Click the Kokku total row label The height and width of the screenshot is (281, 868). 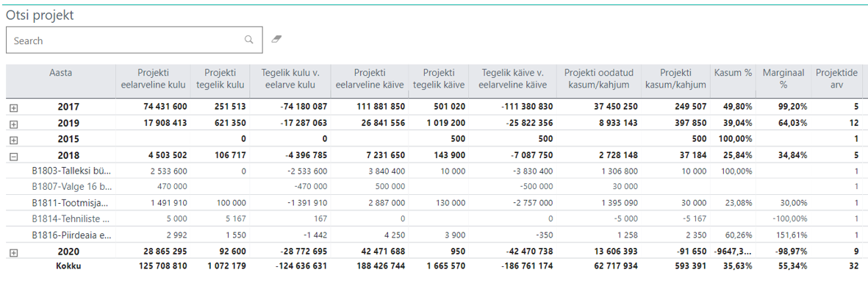pyautogui.click(x=68, y=266)
